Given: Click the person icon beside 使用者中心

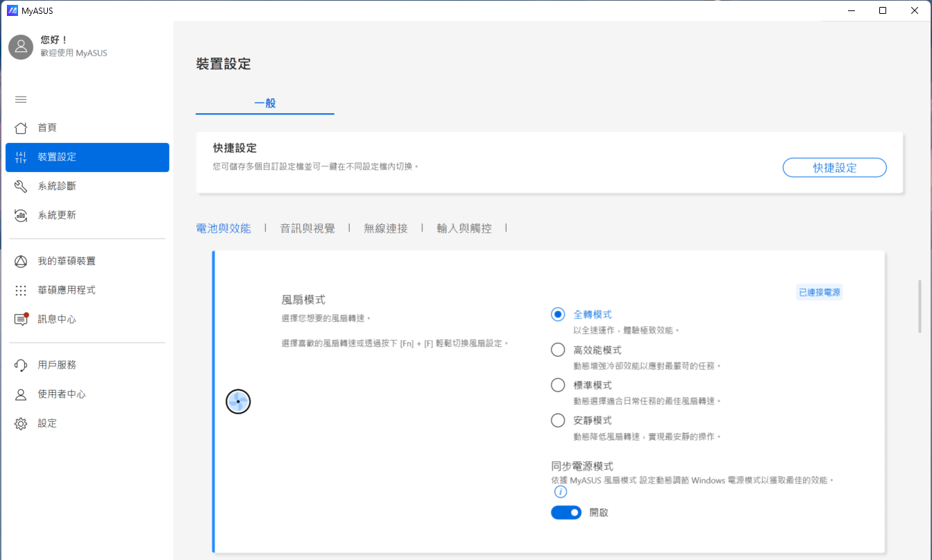Looking at the screenshot, I should click(21, 394).
